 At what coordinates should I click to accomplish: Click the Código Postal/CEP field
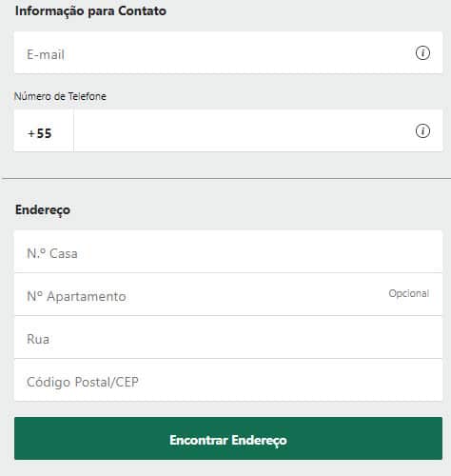[228, 380]
